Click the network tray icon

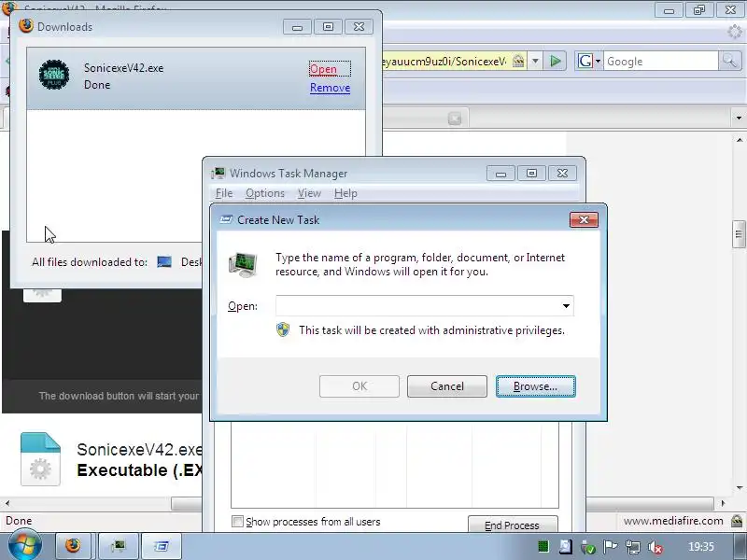(x=633, y=547)
